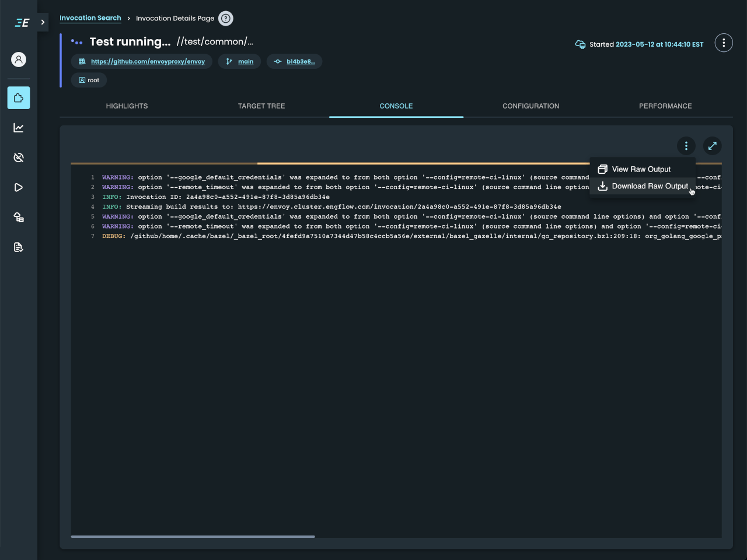
Task: Open the cluster resources sidebar icon
Action: [x=18, y=217]
